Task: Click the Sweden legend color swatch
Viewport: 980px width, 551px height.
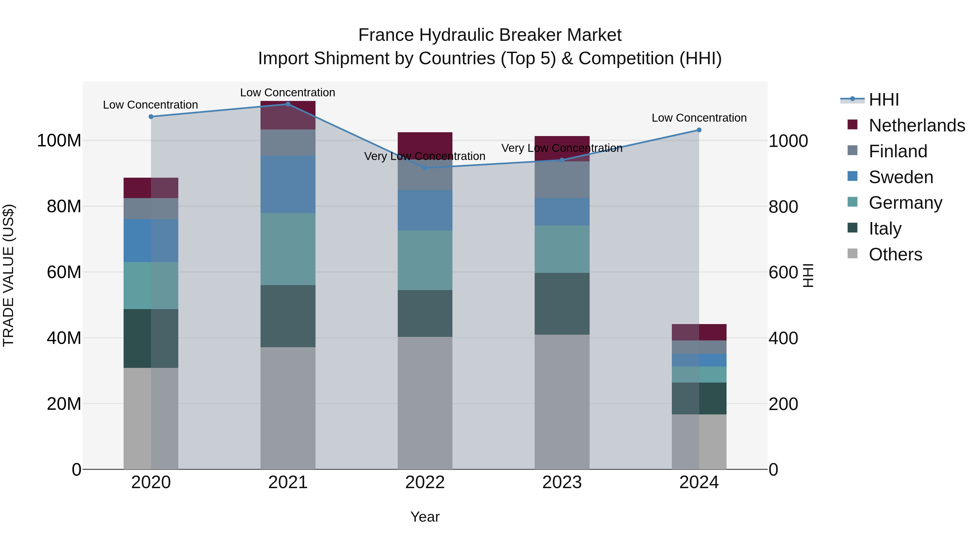Action: point(853,176)
